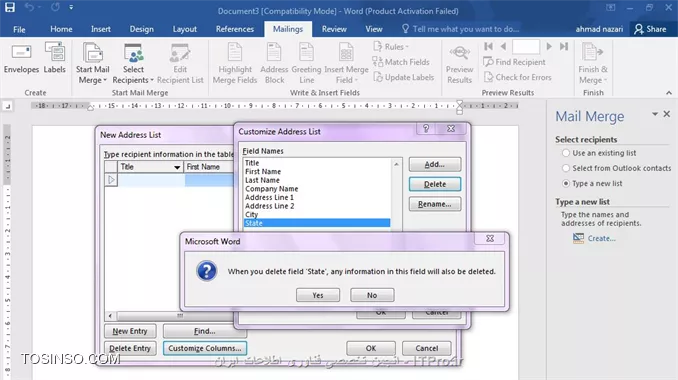Image resolution: width=678 pixels, height=380 pixels.
Task: Open the Customize Quick Access Toolbar arrow
Action: click(x=71, y=7)
